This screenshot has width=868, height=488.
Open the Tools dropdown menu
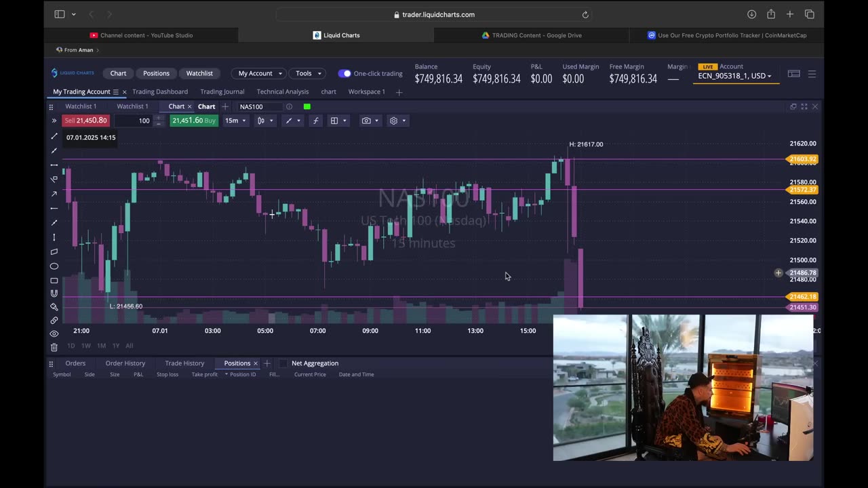tap(308, 73)
